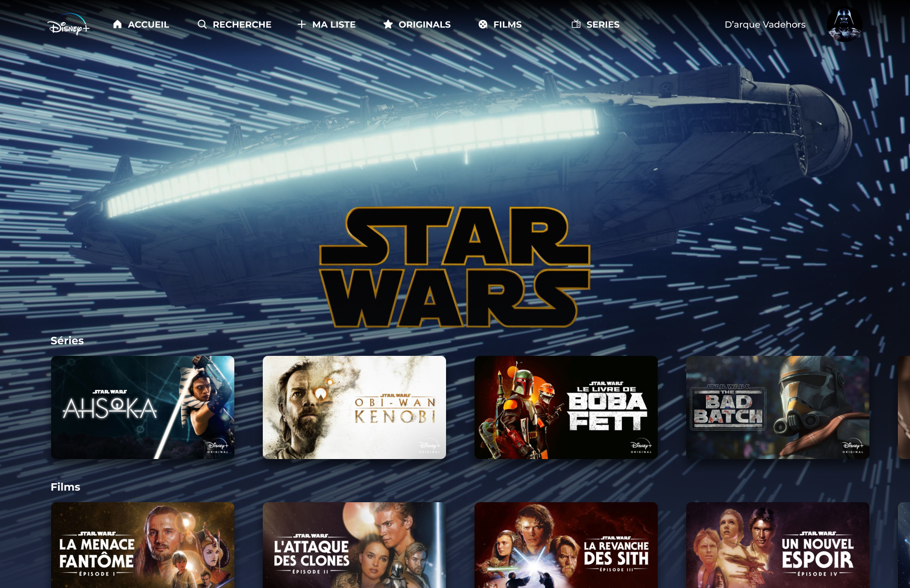Image resolution: width=910 pixels, height=588 pixels.
Task: Click the profile name D'arque Vadehors
Action: 765,24
